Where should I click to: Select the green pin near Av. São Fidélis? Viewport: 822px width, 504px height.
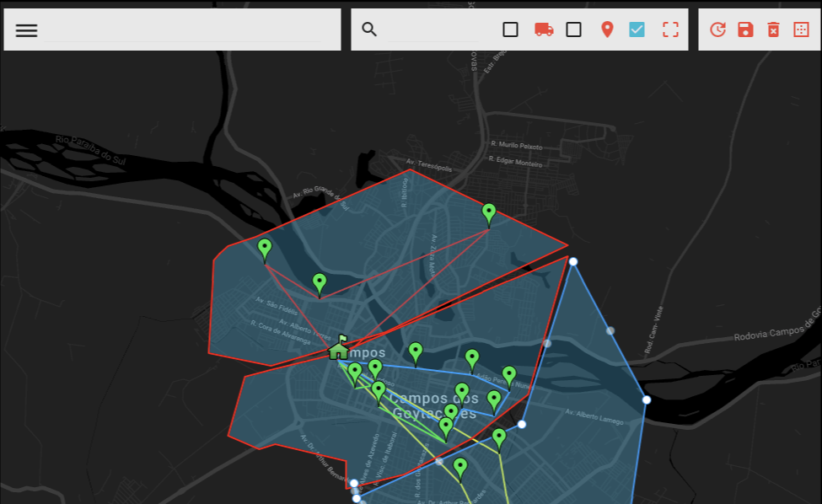pyautogui.click(x=319, y=282)
